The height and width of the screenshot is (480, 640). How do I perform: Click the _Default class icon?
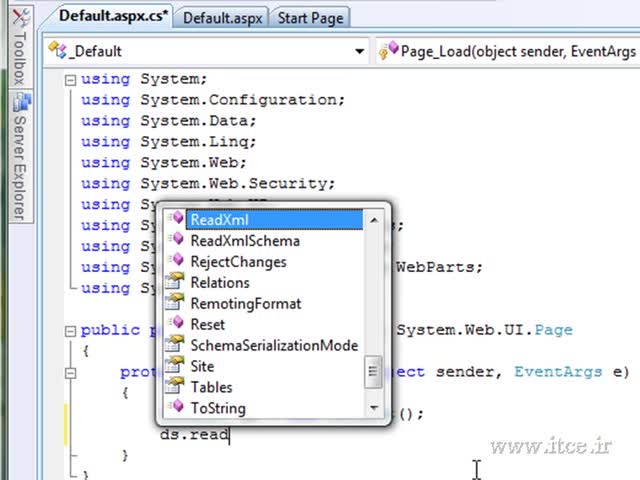tap(57, 51)
